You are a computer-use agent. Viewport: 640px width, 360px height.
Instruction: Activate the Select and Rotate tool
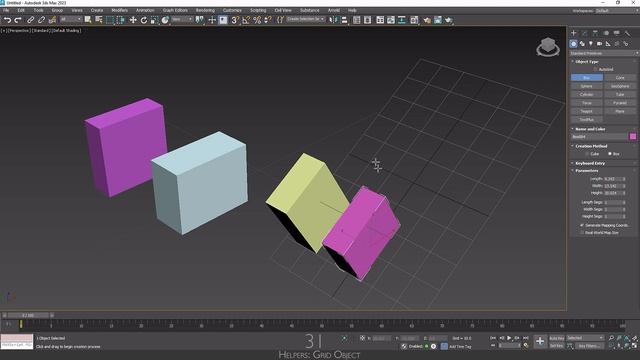pyautogui.click(x=144, y=20)
